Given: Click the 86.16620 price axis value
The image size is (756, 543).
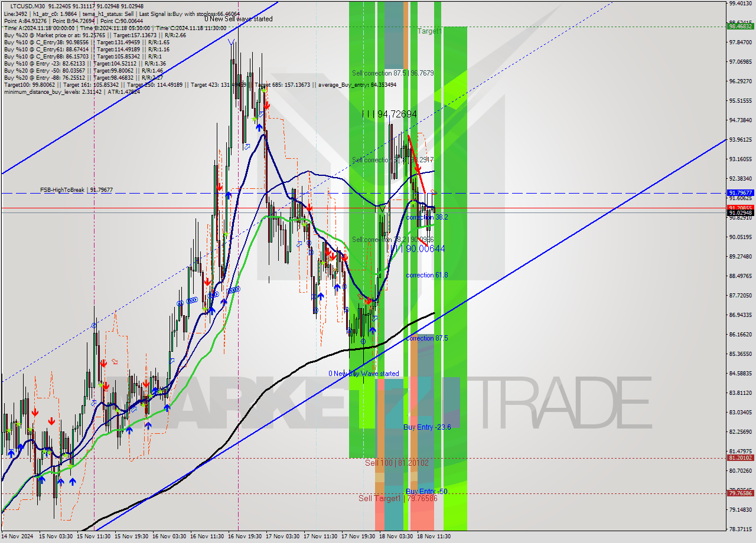Looking at the screenshot, I should [x=741, y=334].
